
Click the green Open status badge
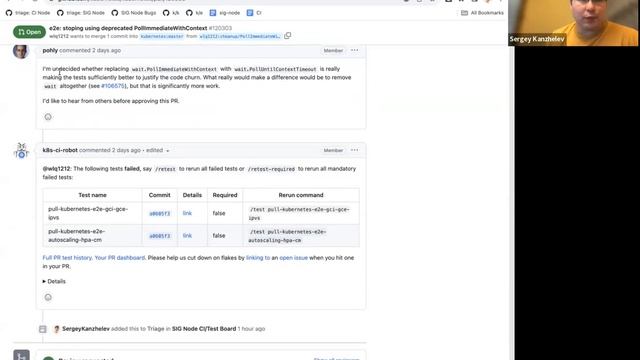pyautogui.click(x=29, y=32)
